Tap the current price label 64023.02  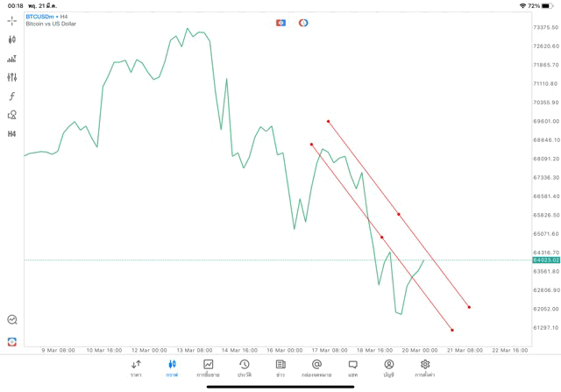pyautogui.click(x=545, y=260)
